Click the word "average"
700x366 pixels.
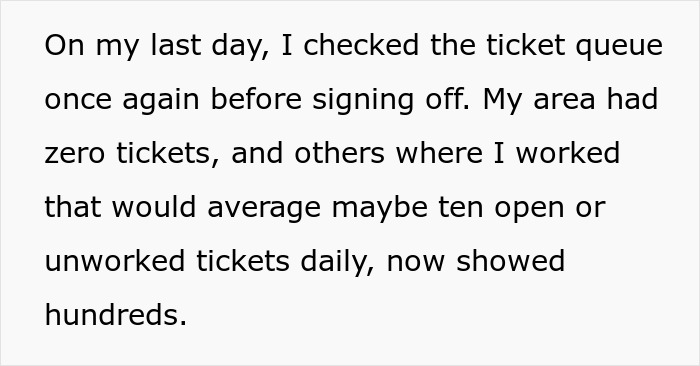coord(264,209)
